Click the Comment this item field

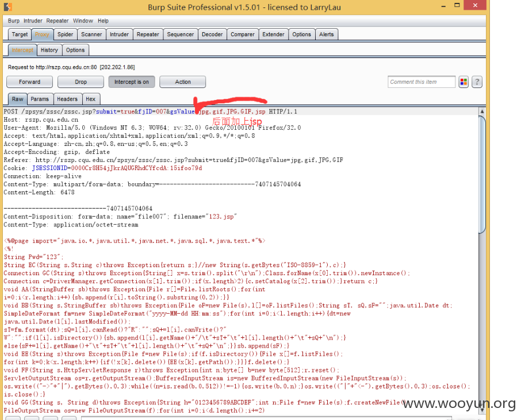[421, 82]
